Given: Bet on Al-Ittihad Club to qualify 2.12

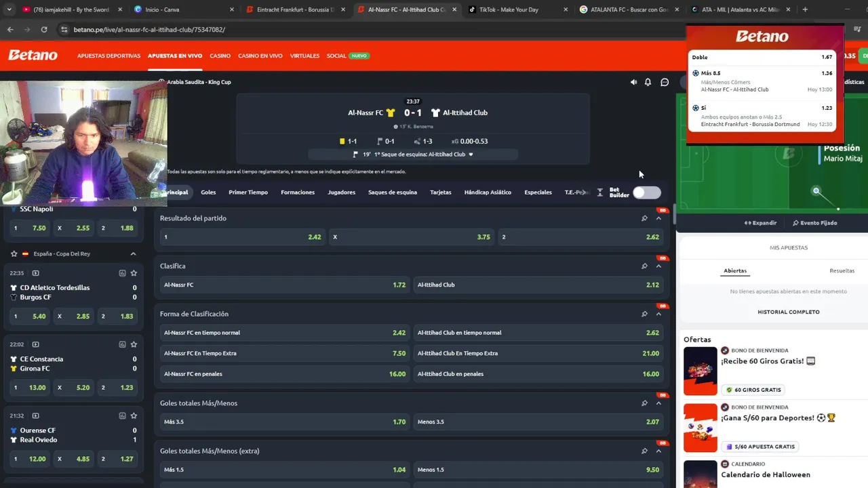Looking at the screenshot, I should click(x=538, y=285).
